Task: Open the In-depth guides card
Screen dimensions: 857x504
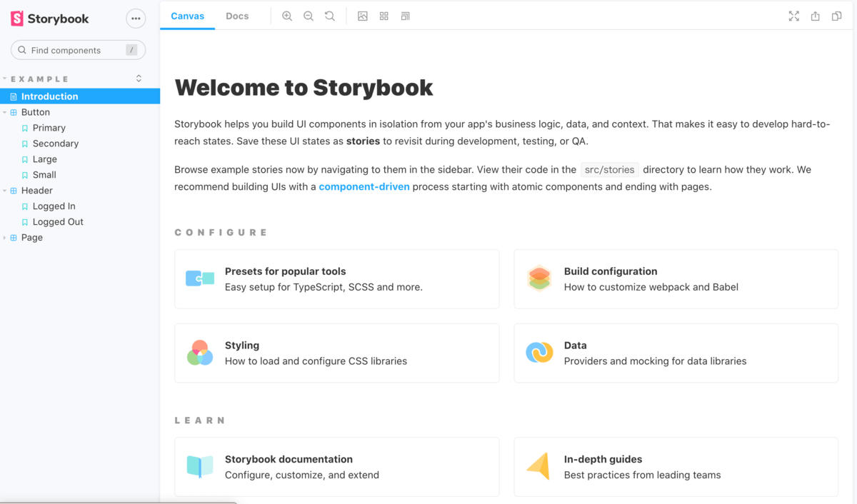Action: [676, 467]
